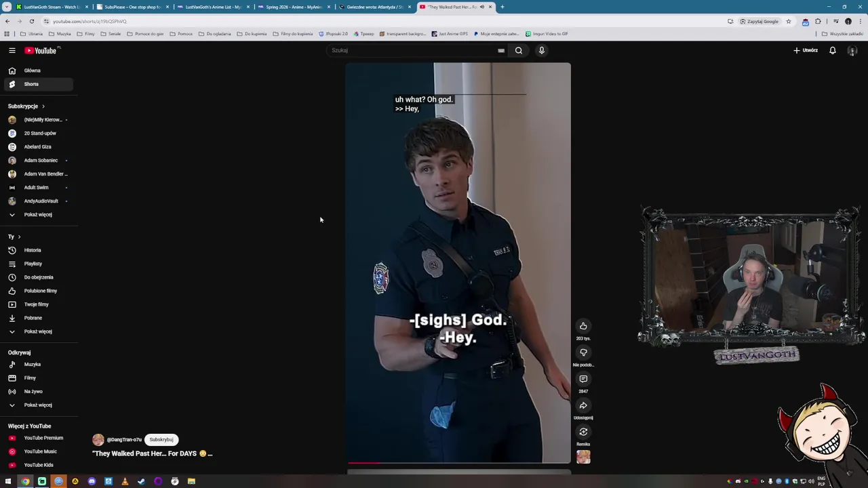Start voice search with the microphone

click(x=541, y=50)
